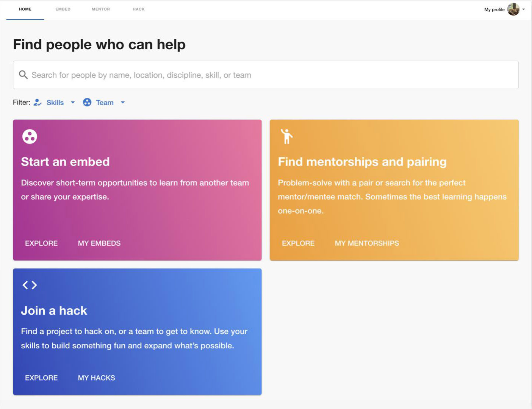The height and width of the screenshot is (409, 532).
Task: Expand the Skills filter dropdown arrow
Action: [73, 102]
